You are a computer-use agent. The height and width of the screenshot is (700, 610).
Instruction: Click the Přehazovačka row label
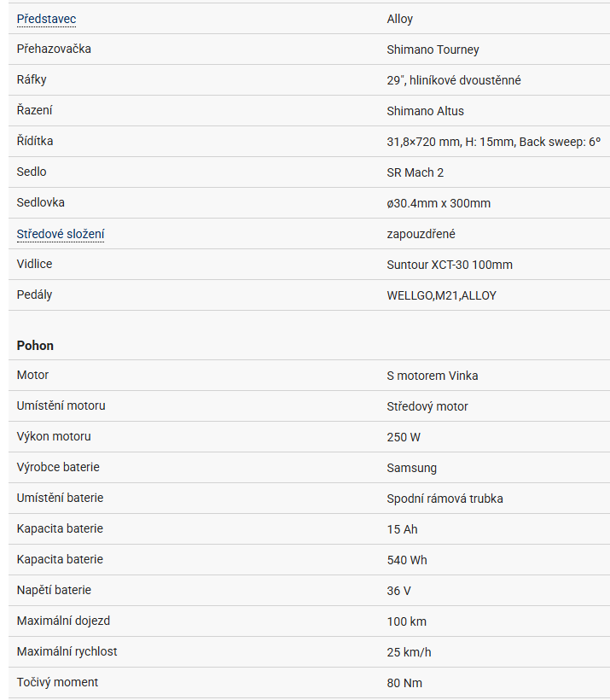point(54,49)
